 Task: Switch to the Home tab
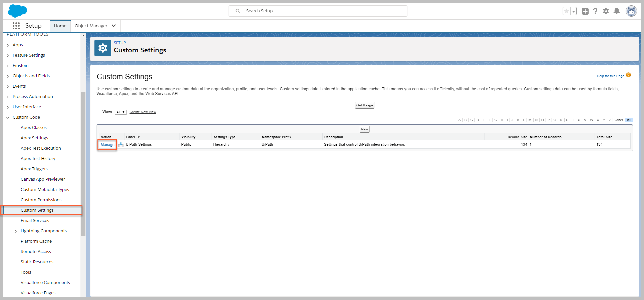pyautogui.click(x=60, y=26)
